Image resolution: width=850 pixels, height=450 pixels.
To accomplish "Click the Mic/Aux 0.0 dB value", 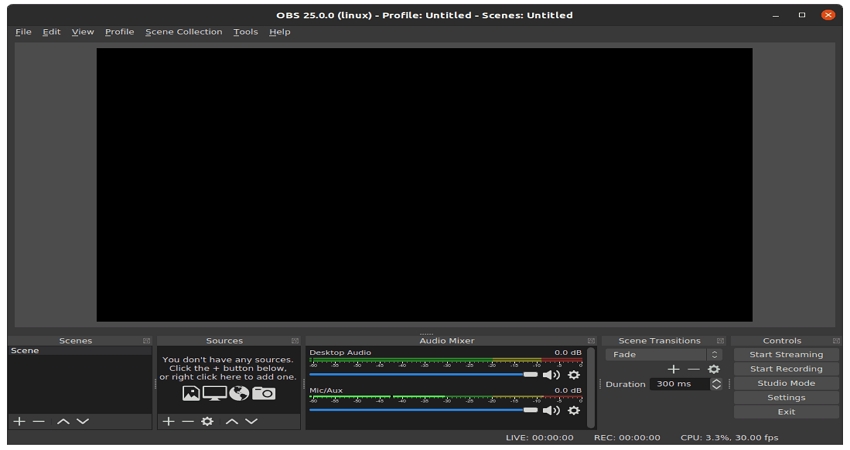I will pyautogui.click(x=568, y=390).
